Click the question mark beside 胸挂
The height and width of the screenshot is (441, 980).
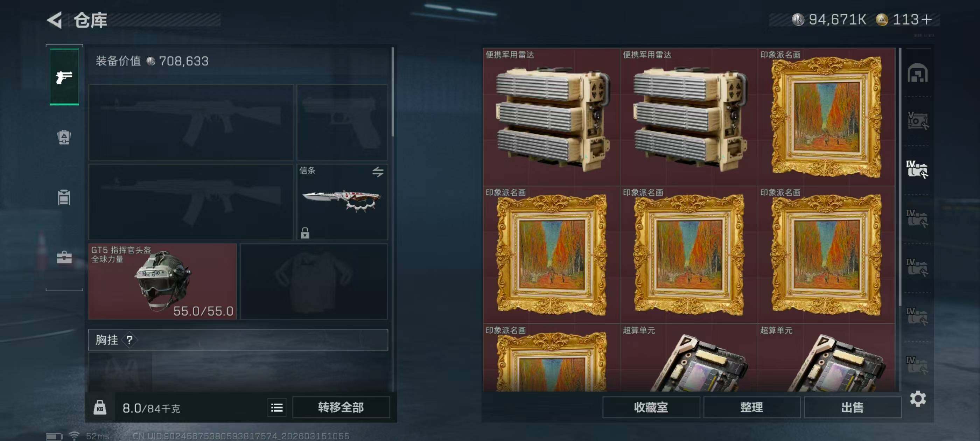129,340
